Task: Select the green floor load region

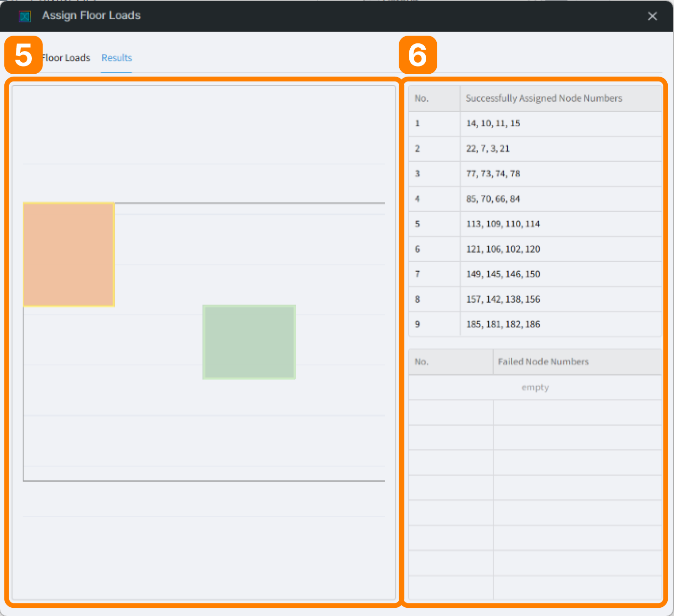Action: tap(249, 342)
